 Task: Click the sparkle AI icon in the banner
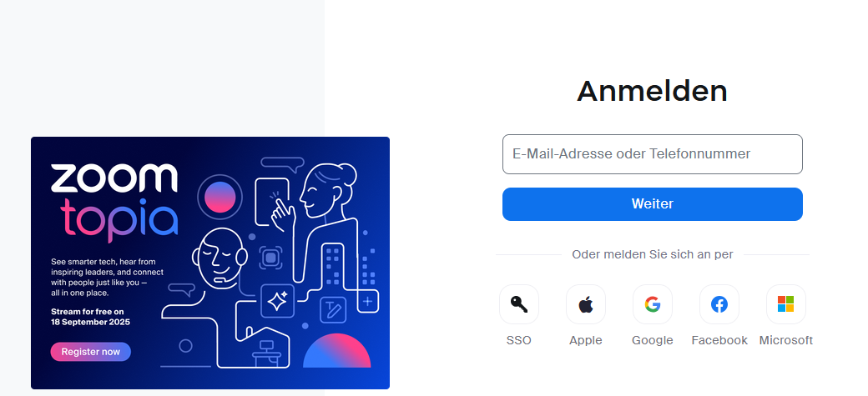[277, 301]
